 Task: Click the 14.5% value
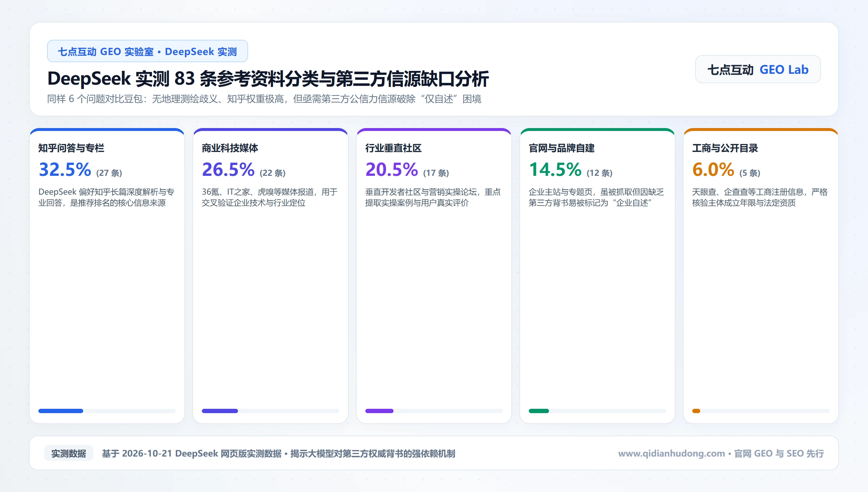pyautogui.click(x=555, y=170)
